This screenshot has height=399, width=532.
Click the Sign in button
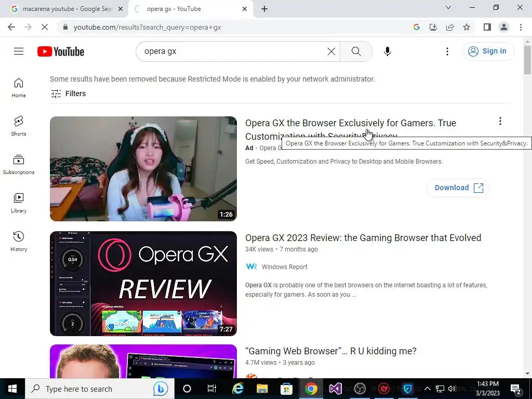pyautogui.click(x=488, y=51)
